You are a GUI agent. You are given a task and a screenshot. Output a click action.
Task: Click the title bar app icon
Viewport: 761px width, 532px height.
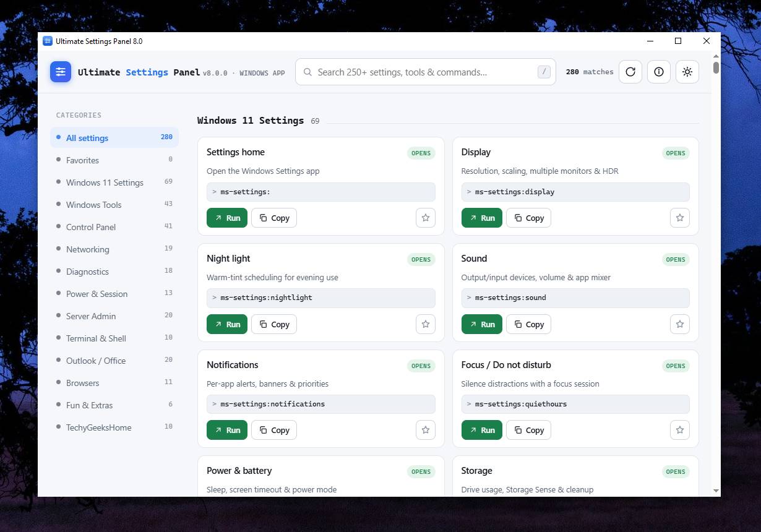pyautogui.click(x=48, y=41)
